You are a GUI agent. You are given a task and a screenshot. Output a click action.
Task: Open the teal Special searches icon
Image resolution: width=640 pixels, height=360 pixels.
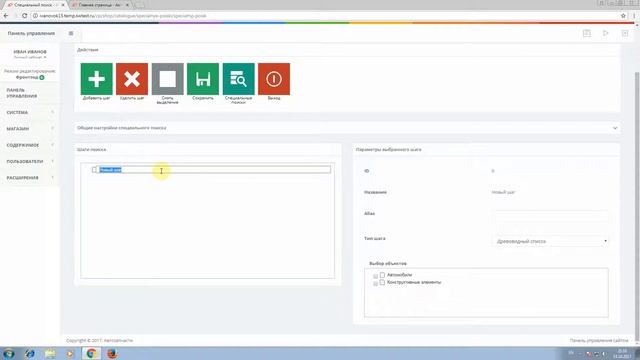point(238,79)
